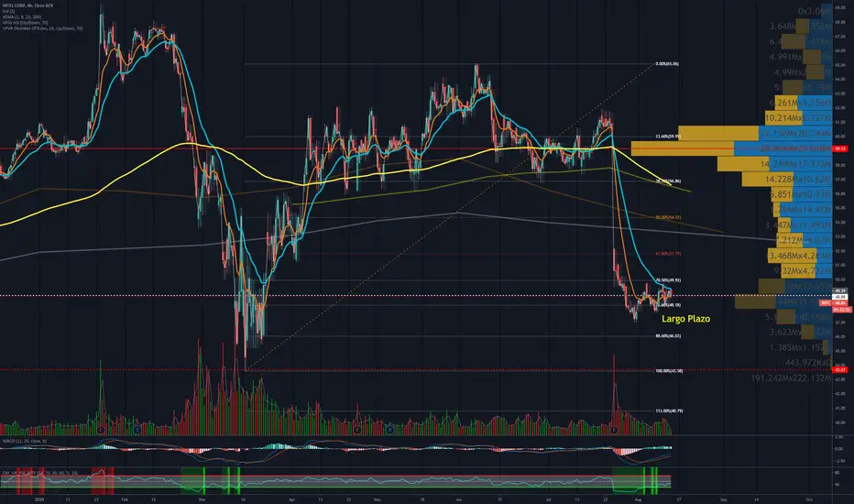The image size is (854, 504).
Task: Click the 23.60% Fibonacci level label
Action: (668, 137)
